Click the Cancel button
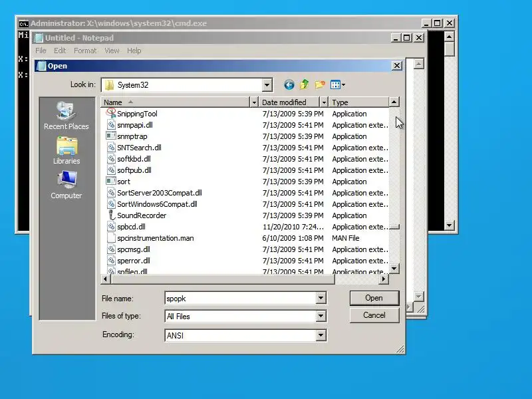 [374, 315]
